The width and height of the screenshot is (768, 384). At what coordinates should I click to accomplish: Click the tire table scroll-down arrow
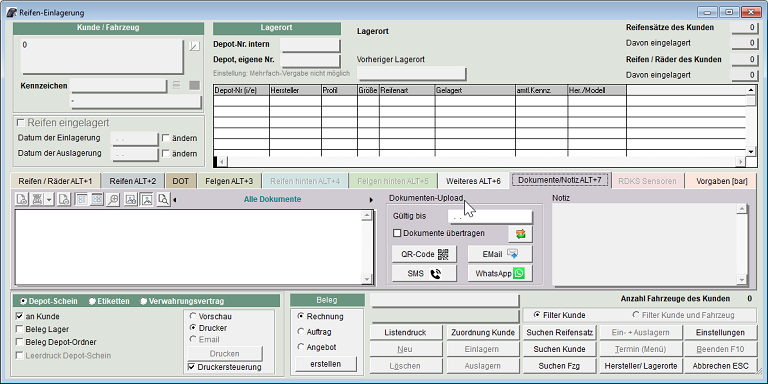[750, 151]
